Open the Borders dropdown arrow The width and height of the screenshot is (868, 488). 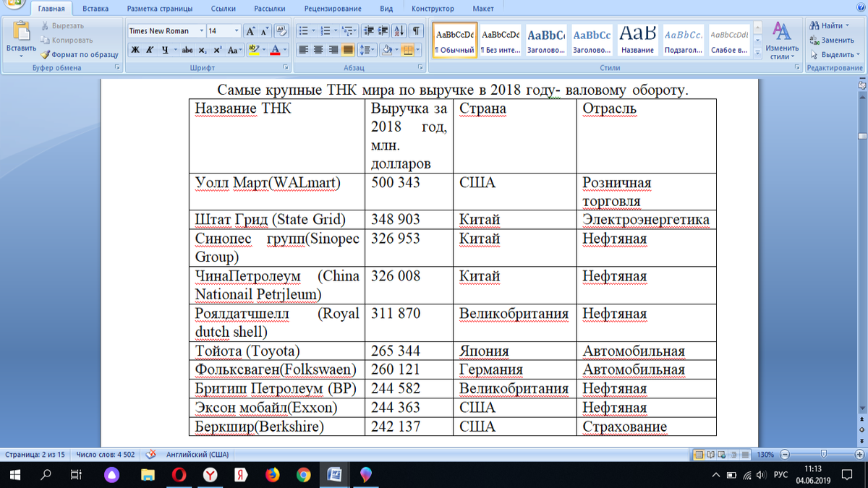click(x=419, y=50)
